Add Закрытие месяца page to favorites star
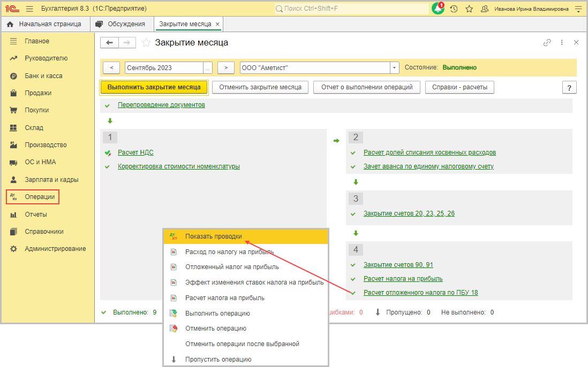The width and height of the screenshot is (588, 367). 146,43
